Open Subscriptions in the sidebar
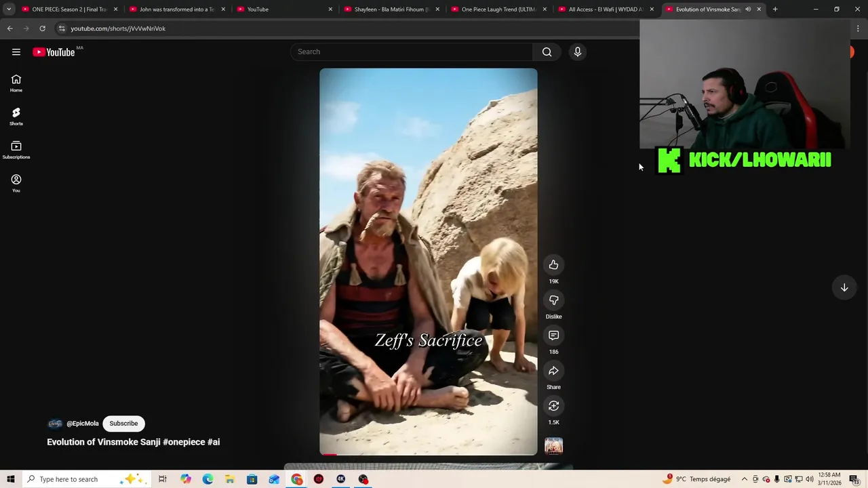This screenshot has width=868, height=488. pos(16,150)
